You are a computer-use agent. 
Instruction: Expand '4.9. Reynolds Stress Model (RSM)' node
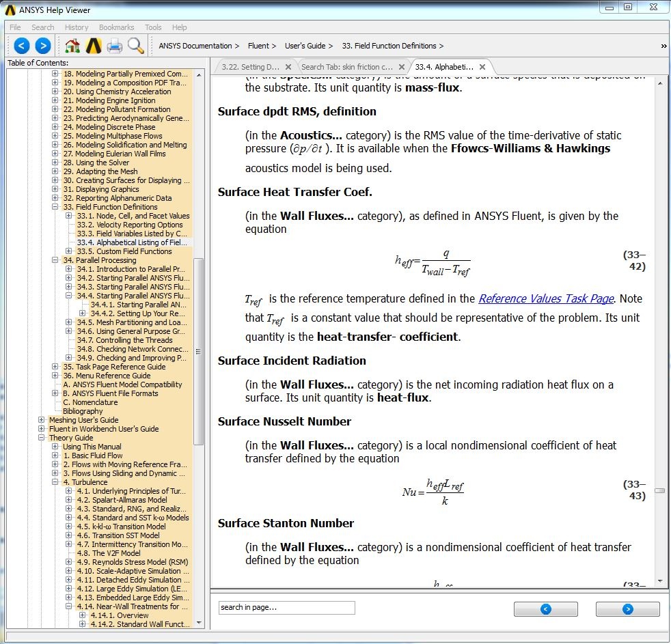pos(68,562)
